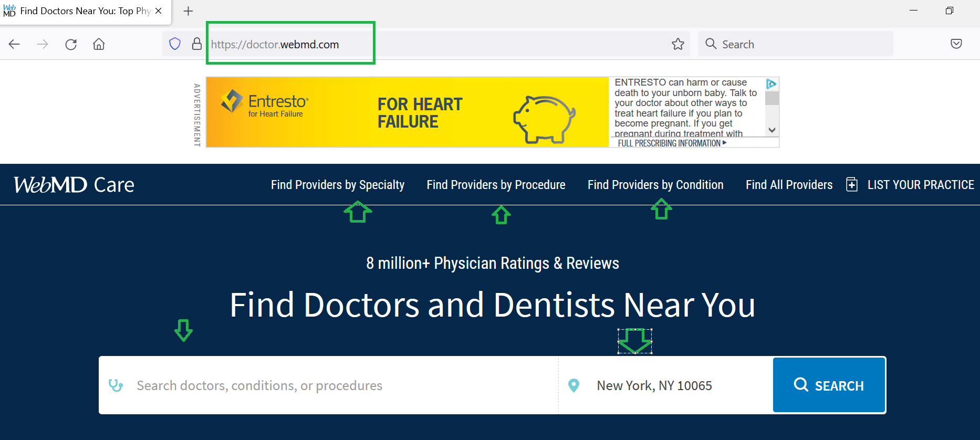The image size is (980, 440).
Task: Reload the page with the refresh icon
Action: pos(71,44)
